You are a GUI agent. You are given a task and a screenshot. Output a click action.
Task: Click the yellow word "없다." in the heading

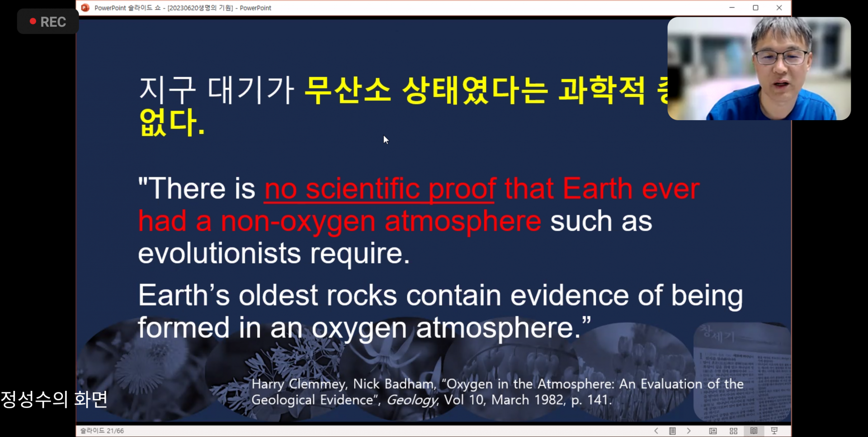pyautogui.click(x=172, y=123)
